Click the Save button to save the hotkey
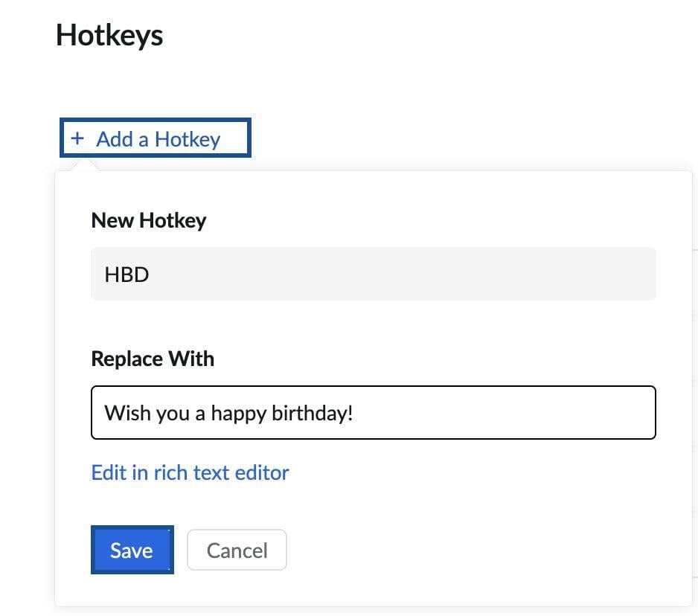The image size is (698, 616). coord(131,550)
